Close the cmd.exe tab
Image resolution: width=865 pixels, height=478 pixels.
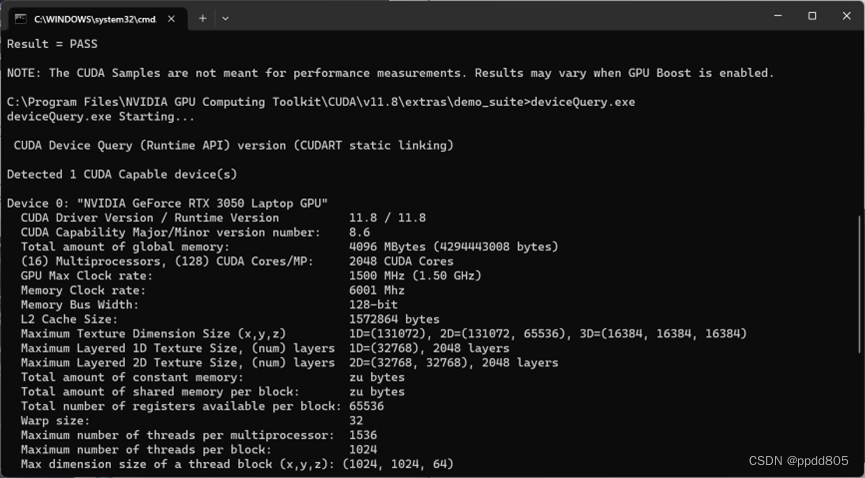171,19
